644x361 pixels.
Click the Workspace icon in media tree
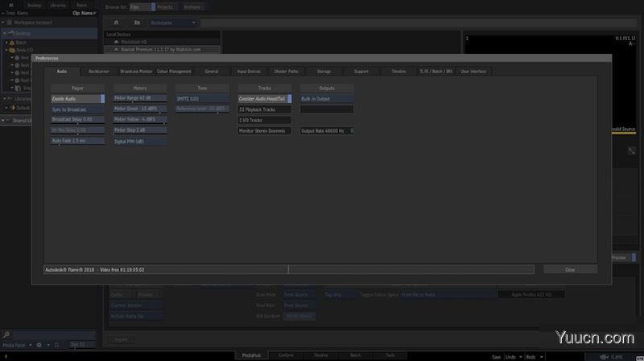coord(9,23)
